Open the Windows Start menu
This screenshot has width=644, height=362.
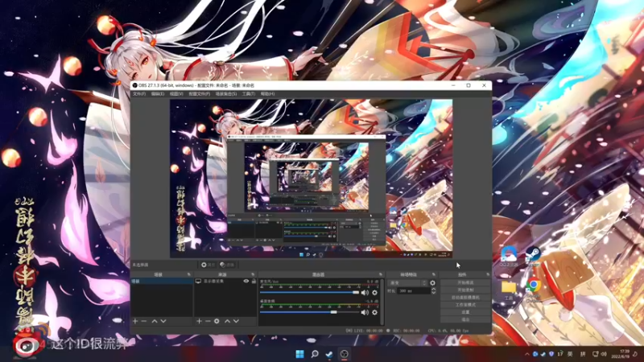[x=299, y=354]
